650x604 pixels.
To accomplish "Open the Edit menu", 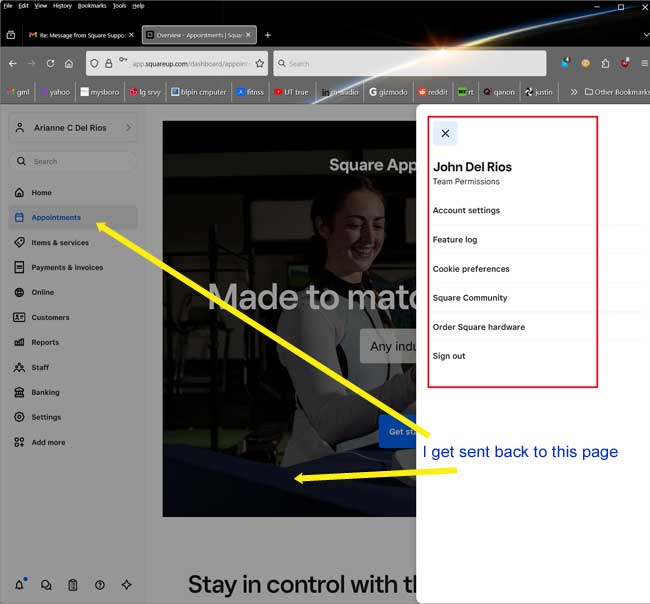I will click(23, 6).
